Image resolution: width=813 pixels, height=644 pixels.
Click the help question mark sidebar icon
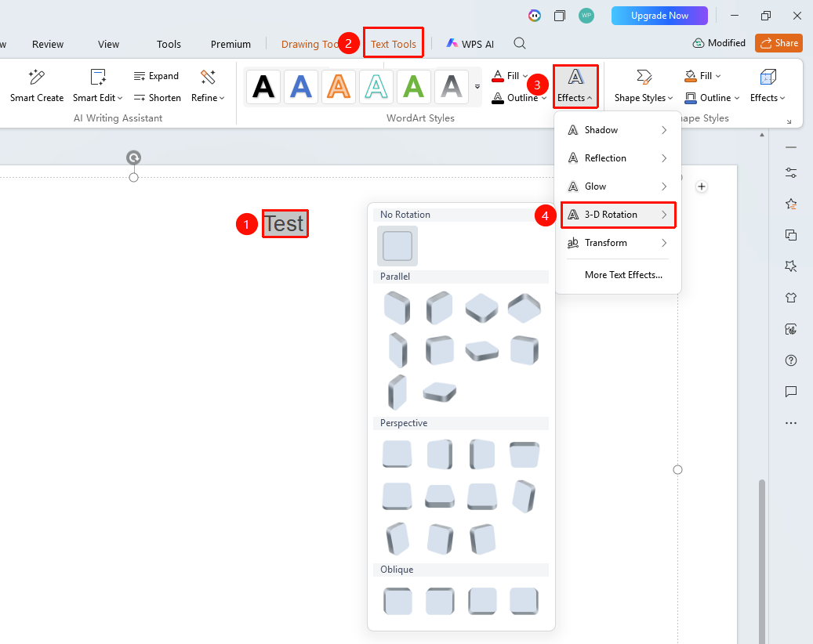[791, 360]
